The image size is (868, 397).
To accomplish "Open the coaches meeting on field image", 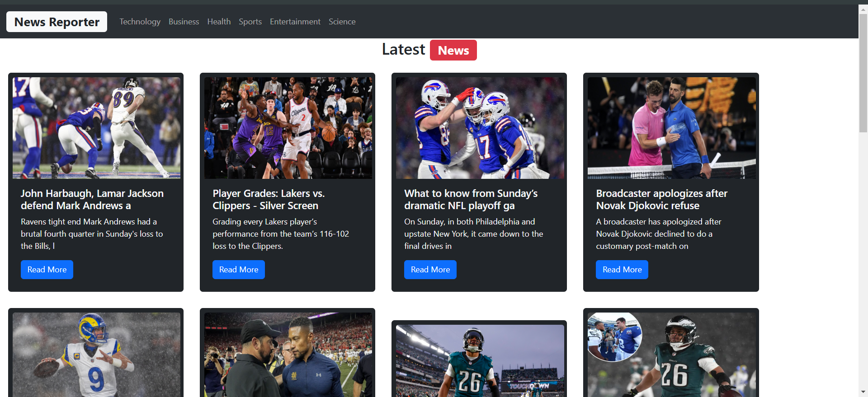I will (x=288, y=355).
